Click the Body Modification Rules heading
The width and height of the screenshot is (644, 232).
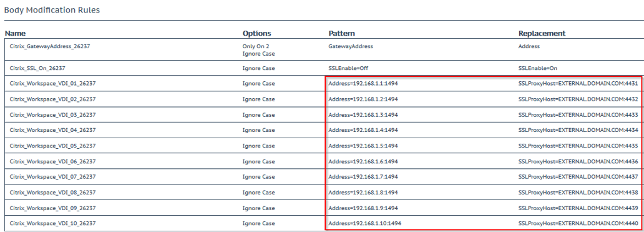[52, 10]
